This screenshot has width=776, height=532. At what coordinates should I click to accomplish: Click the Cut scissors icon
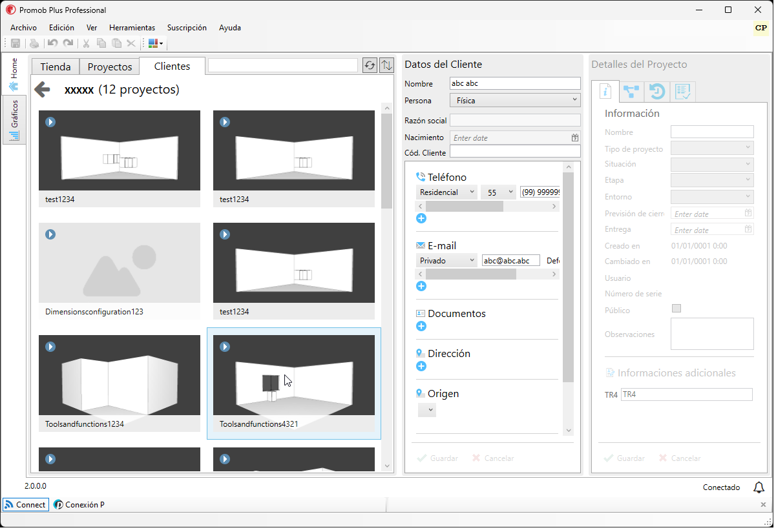tap(86, 43)
